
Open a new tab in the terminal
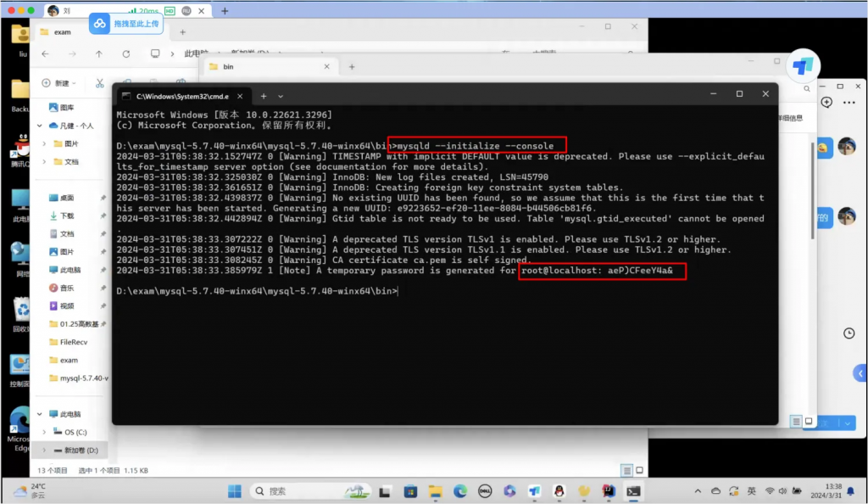[263, 96]
